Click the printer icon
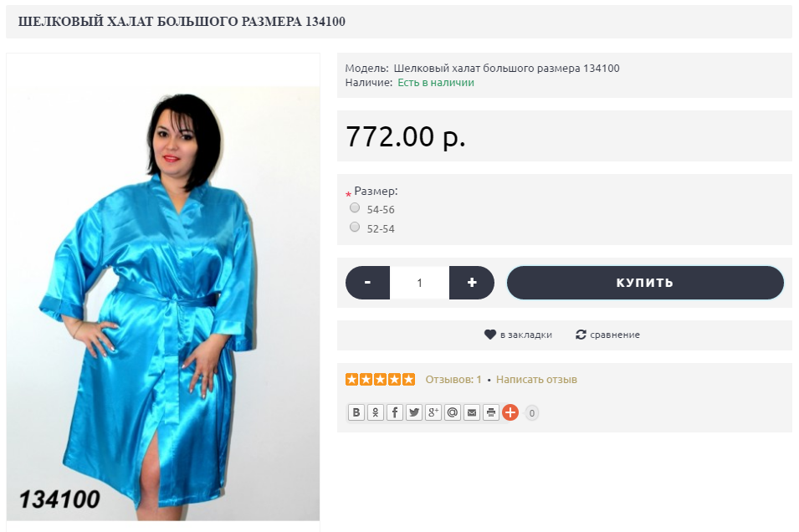 click(x=491, y=412)
